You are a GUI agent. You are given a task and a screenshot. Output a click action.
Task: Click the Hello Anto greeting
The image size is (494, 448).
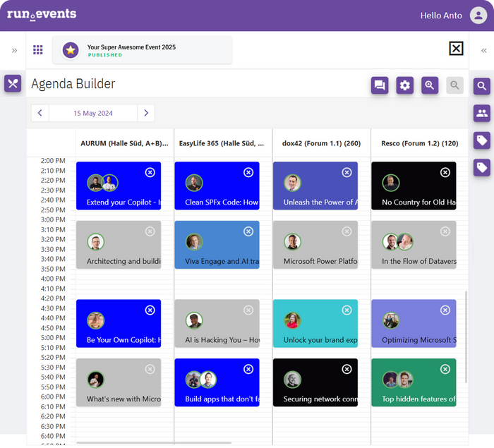pyautogui.click(x=441, y=16)
